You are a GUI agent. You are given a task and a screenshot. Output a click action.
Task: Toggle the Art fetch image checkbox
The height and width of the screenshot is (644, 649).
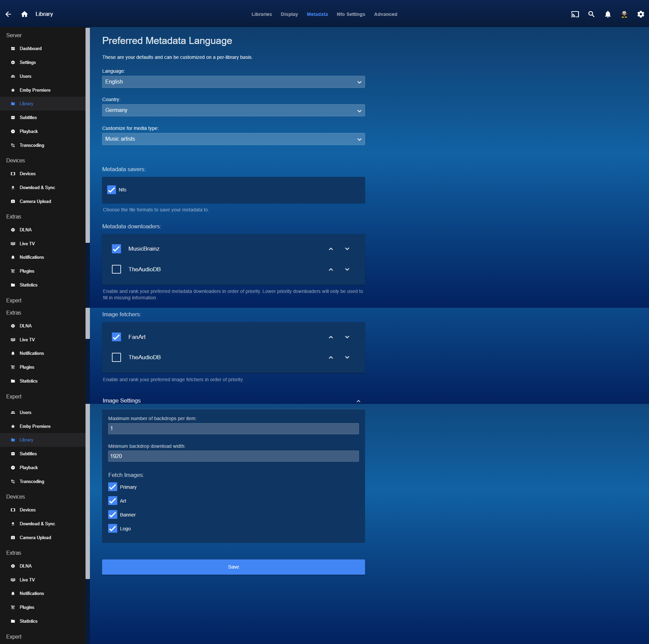[x=113, y=501]
